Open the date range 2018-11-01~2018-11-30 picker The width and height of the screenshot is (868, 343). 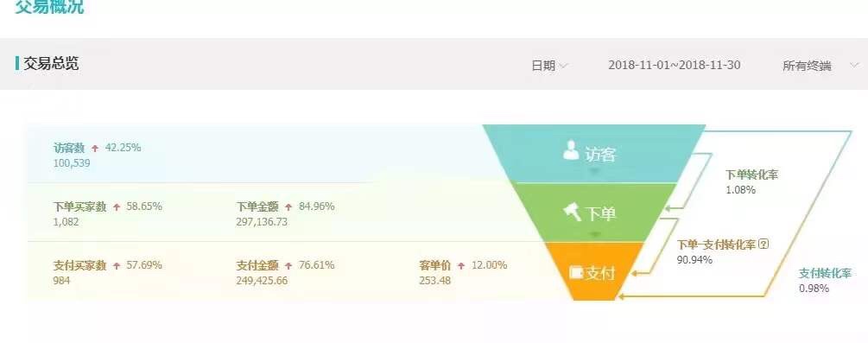[x=675, y=65]
